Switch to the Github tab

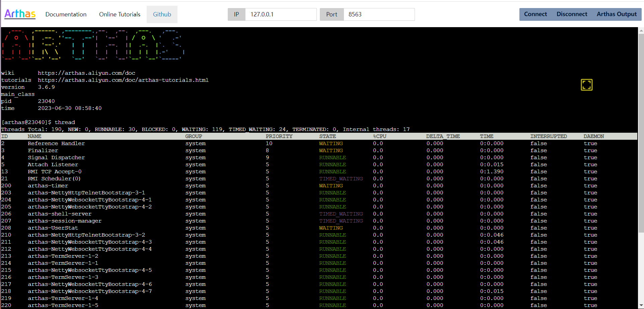point(162,14)
